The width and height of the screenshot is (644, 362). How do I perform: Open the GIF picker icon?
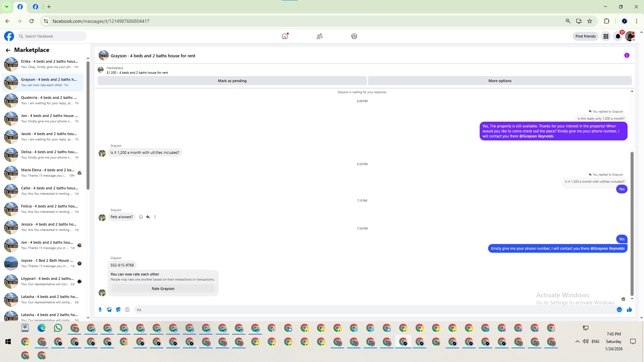point(127,310)
